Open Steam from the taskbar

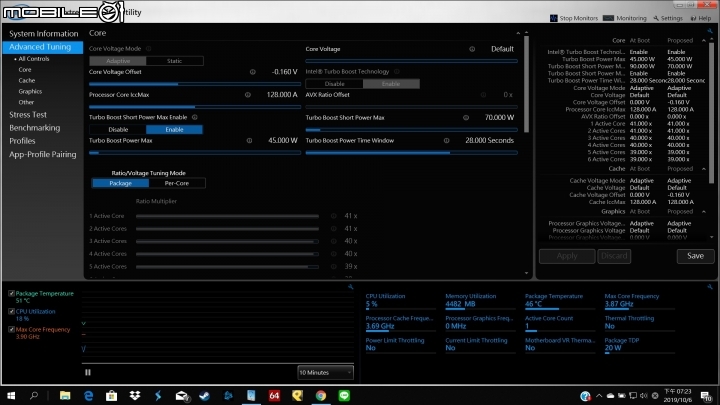point(205,395)
